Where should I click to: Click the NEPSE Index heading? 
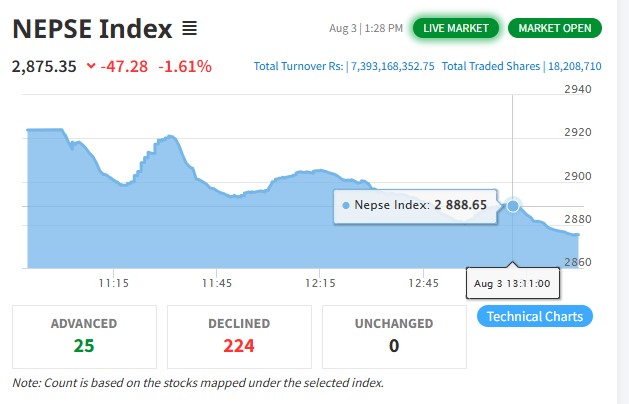(92, 28)
